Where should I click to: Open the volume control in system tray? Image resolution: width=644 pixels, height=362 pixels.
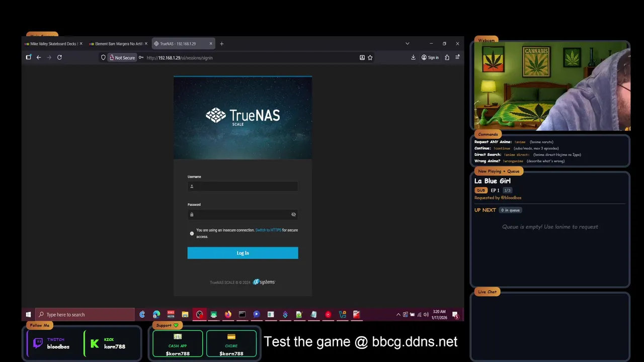(426, 315)
